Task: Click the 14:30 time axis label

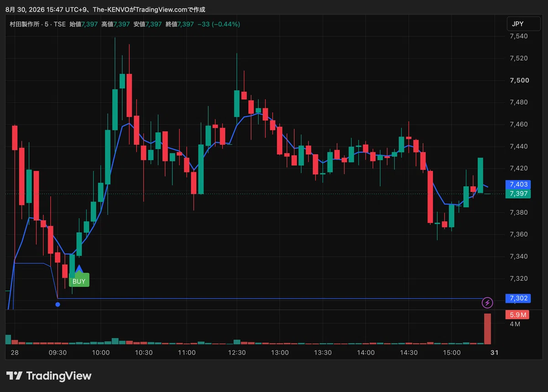Action: pos(409,353)
